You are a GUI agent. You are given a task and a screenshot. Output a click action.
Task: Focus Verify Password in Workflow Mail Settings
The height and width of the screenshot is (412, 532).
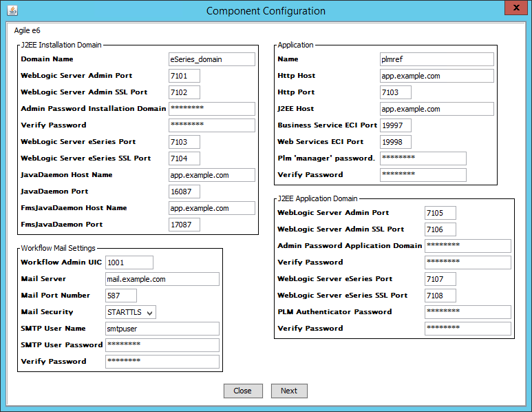pyautogui.click(x=162, y=362)
